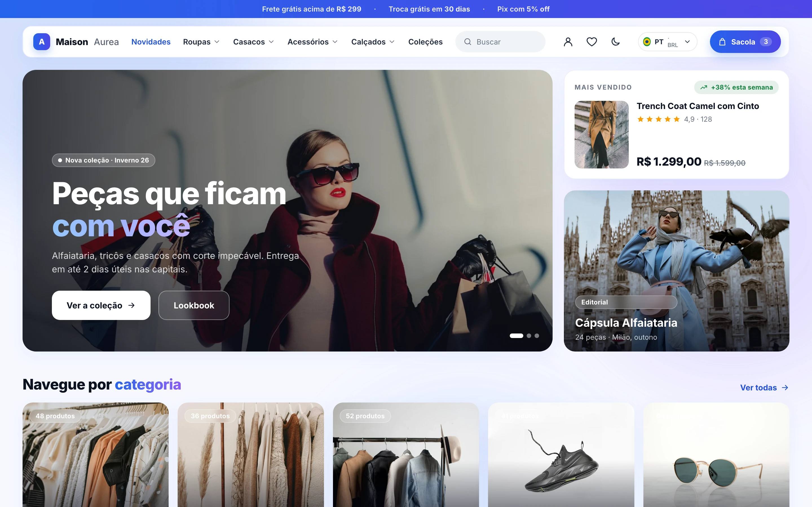812x507 pixels.
Task: Click the shopping bag icon in Sacola
Action: (722, 42)
